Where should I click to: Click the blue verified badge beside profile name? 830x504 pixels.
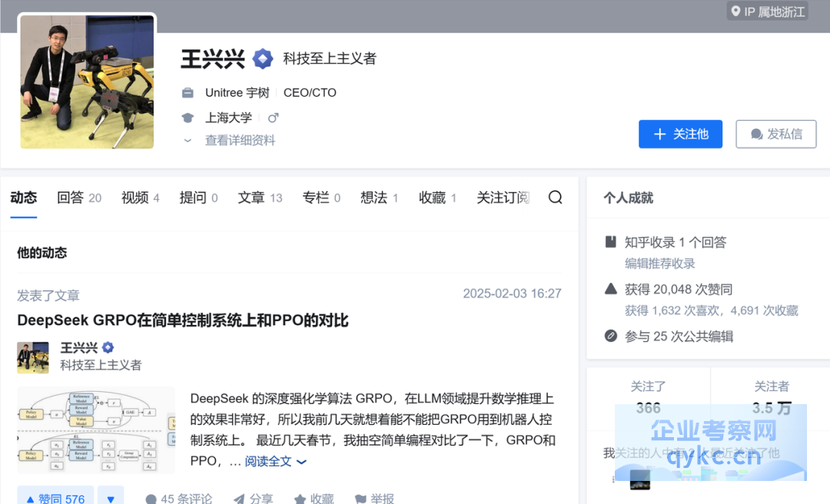pyautogui.click(x=263, y=58)
